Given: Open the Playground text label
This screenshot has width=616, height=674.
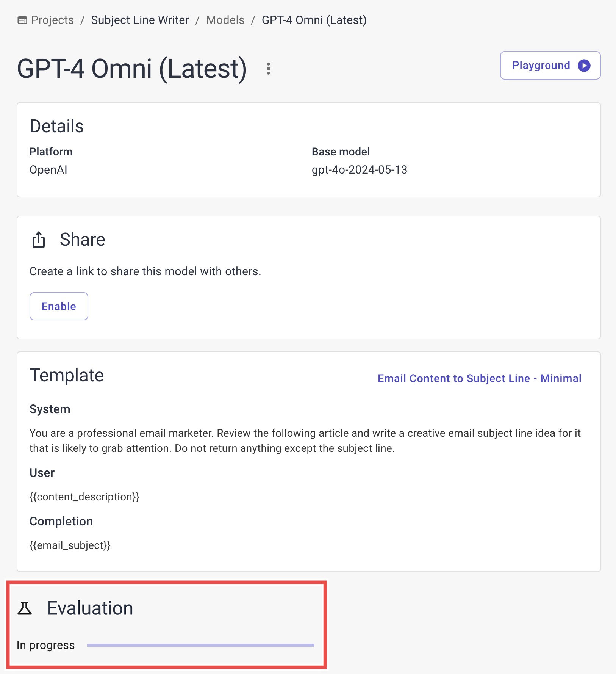Looking at the screenshot, I should click(541, 66).
